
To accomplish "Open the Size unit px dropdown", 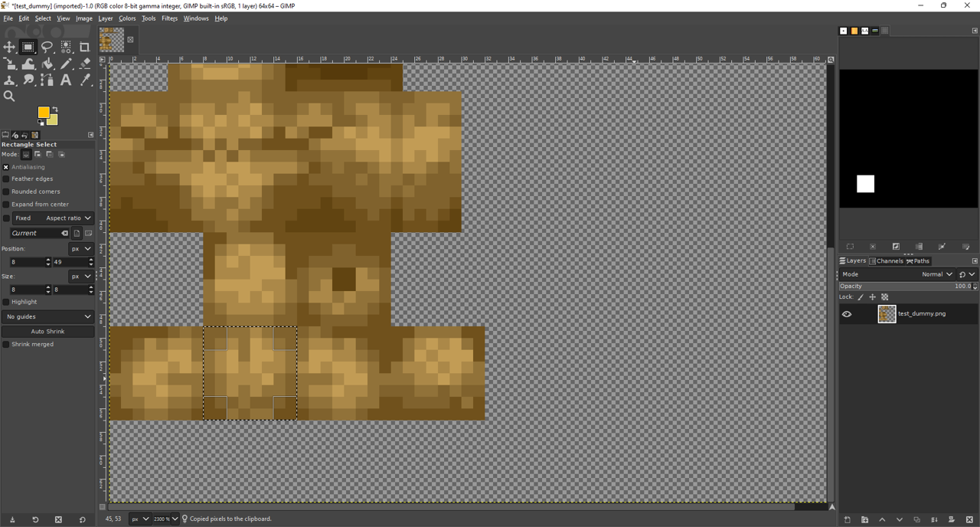I will (x=80, y=277).
